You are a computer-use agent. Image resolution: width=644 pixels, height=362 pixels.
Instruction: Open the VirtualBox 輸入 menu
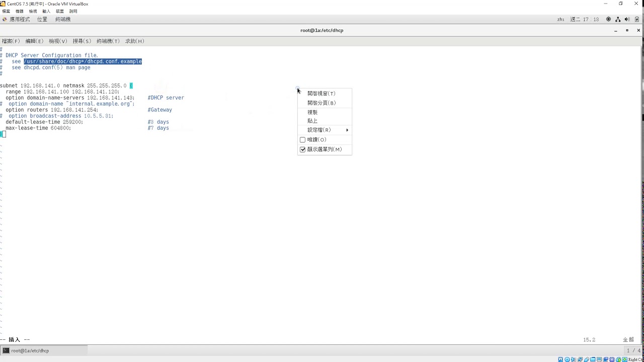pos(46,11)
